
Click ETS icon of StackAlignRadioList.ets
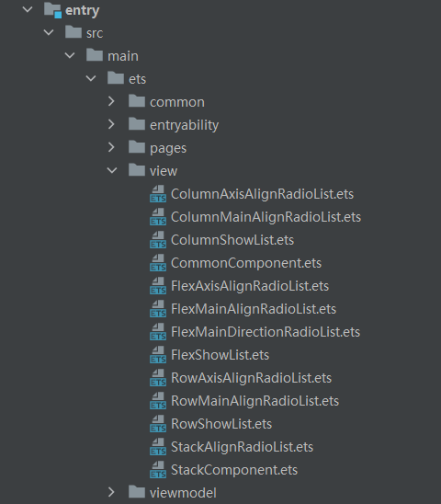click(158, 446)
